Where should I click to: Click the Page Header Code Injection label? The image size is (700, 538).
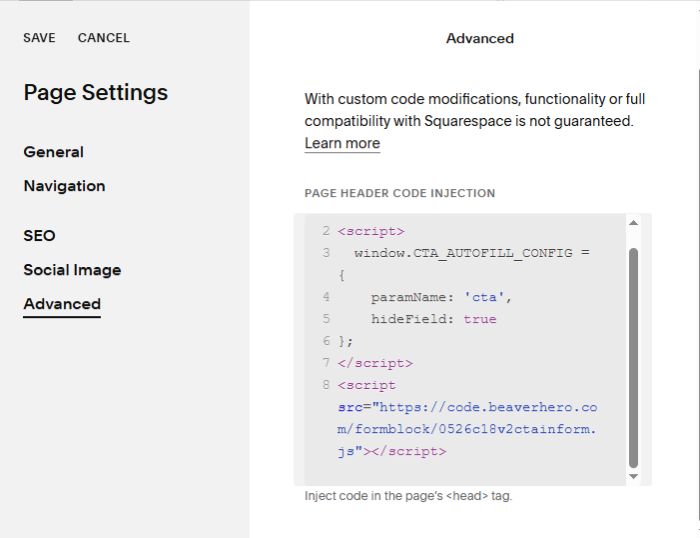(400, 193)
